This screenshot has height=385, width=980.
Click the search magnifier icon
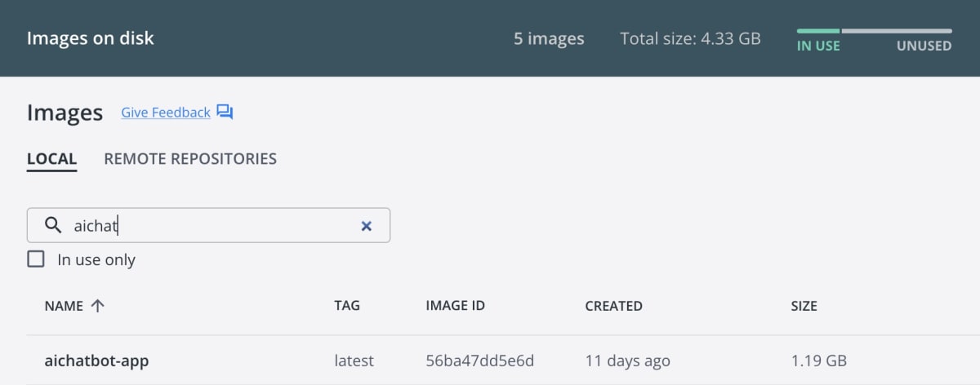tap(53, 225)
